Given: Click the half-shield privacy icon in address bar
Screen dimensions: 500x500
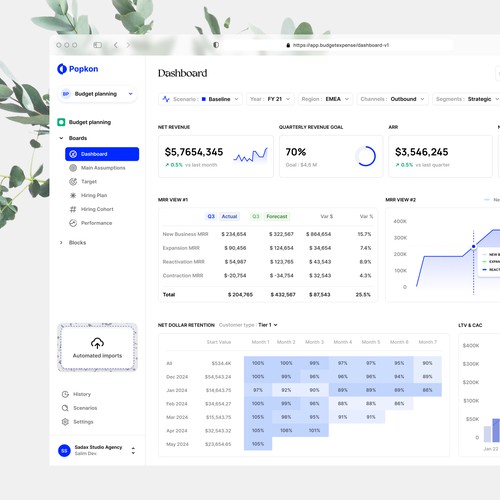Looking at the screenshot, I should point(216,45).
